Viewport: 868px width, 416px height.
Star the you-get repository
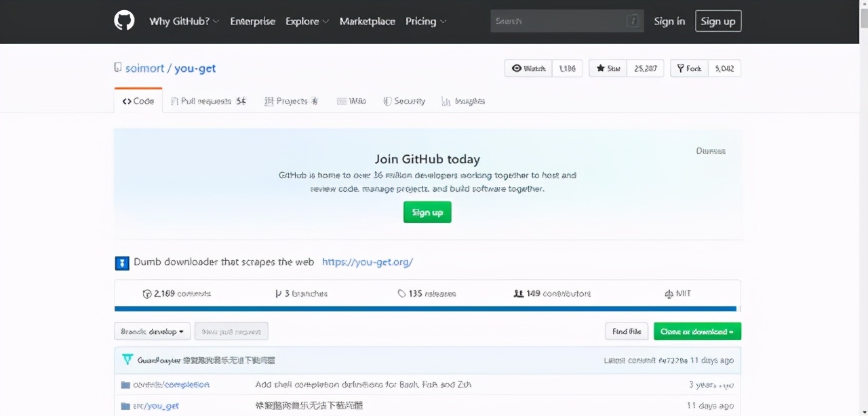(x=608, y=68)
